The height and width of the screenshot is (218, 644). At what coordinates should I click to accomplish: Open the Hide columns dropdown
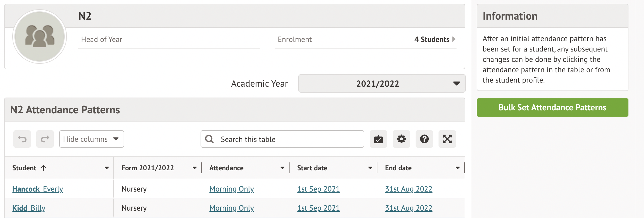click(91, 139)
